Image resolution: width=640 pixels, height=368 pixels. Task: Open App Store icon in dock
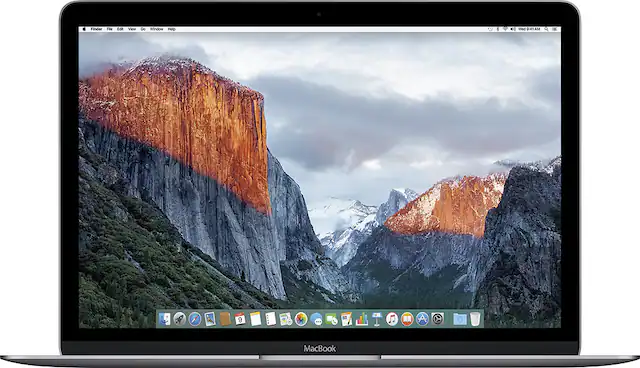click(422, 319)
